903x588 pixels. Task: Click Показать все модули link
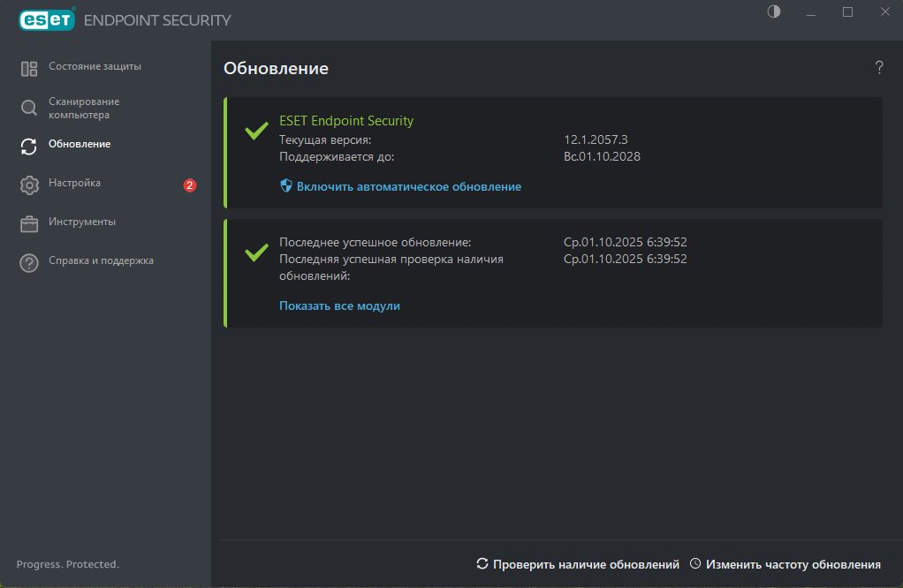point(339,305)
